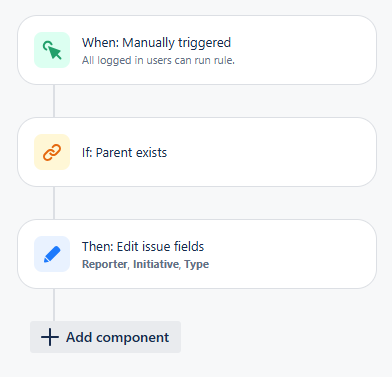392x377 pixels.
Task: Click the green manual trigger cursor icon
Action: click(x=52, y=50)
